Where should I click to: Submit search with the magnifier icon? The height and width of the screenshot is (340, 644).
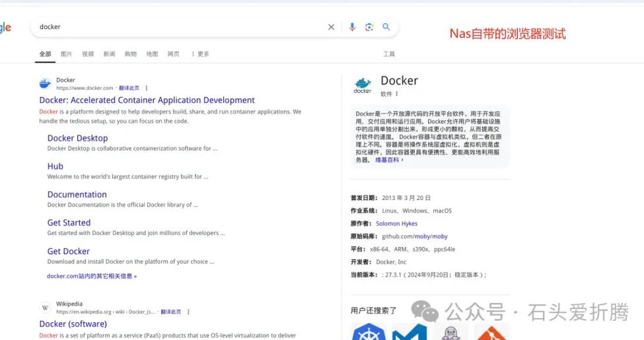click(386, 26)
